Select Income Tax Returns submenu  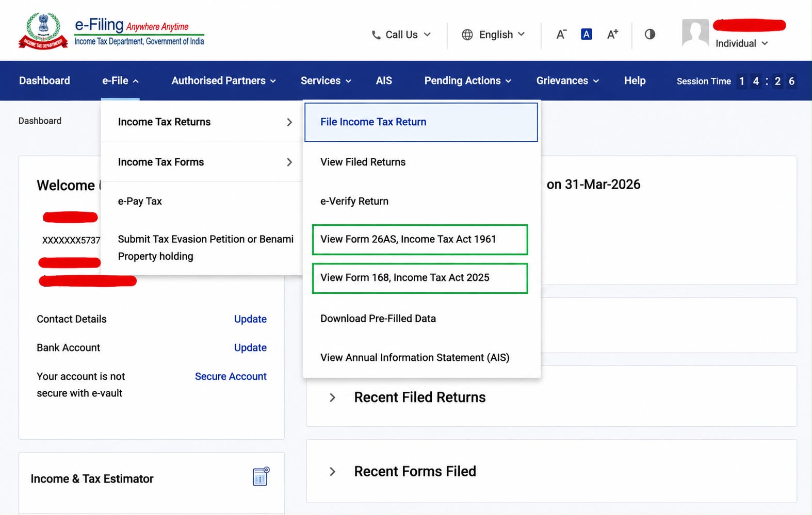coord(202,122)
